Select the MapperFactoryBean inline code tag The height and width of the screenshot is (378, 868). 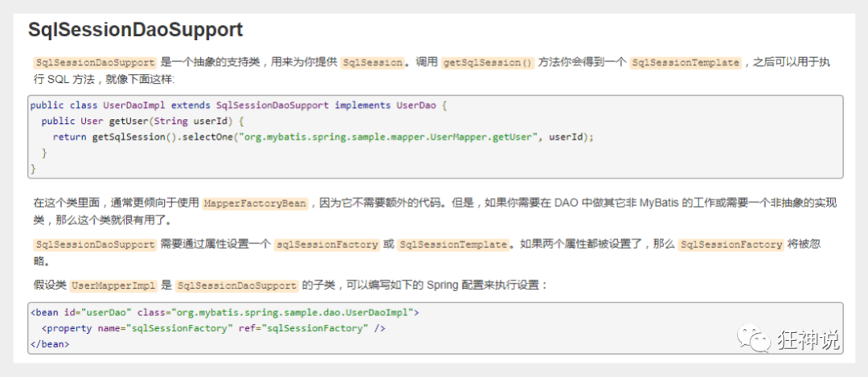[255, 203]
